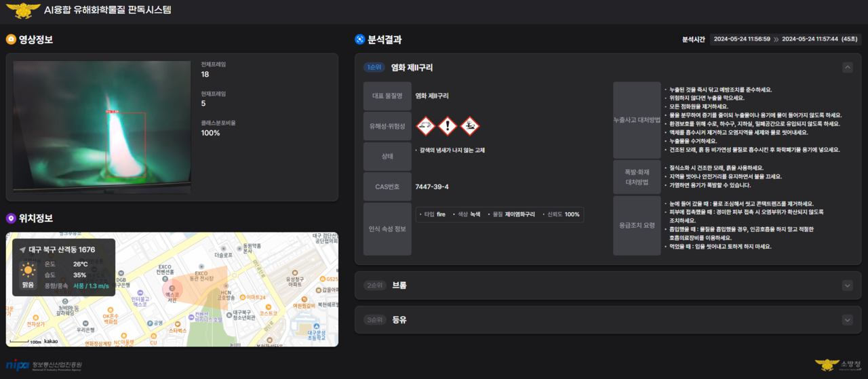Expand the 3순위 등유 result panel
The width and height of the screenshot is (868, 379).
pos(847,320)
